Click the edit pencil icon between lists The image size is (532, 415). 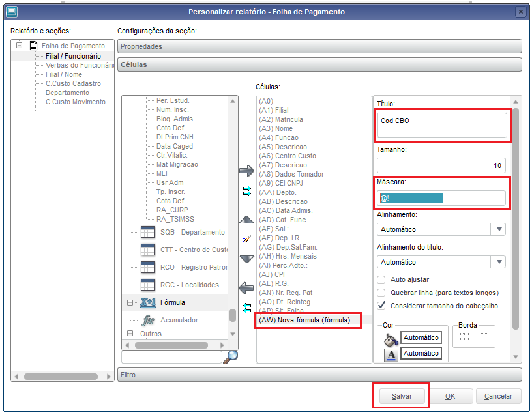pos(247,239)
